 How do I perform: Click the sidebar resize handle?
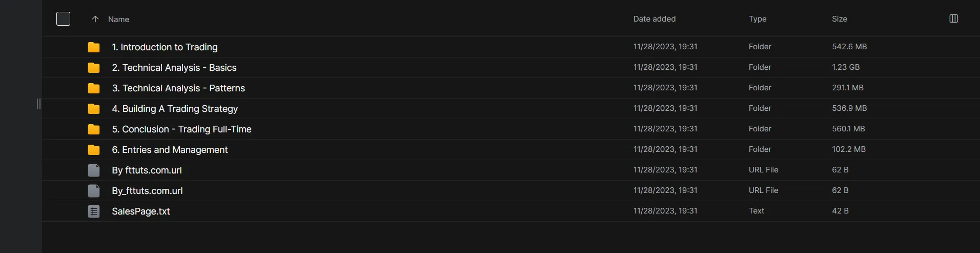click(x=38, y=104)
